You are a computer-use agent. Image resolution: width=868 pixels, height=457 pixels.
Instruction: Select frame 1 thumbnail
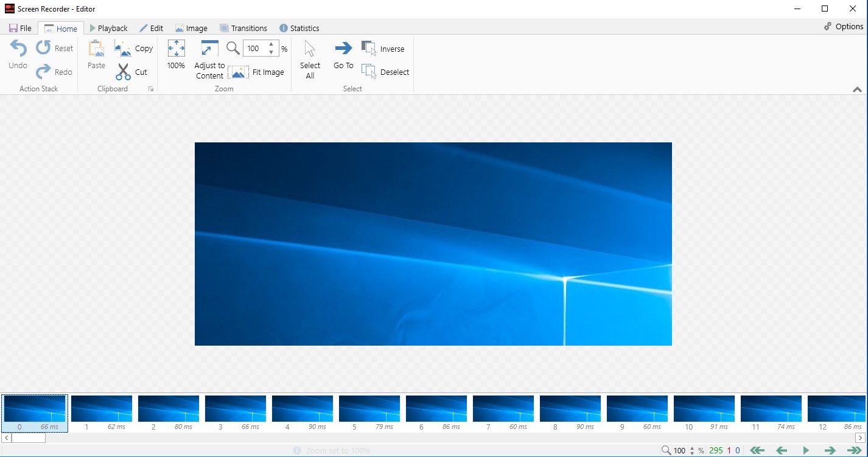[102, 413]
